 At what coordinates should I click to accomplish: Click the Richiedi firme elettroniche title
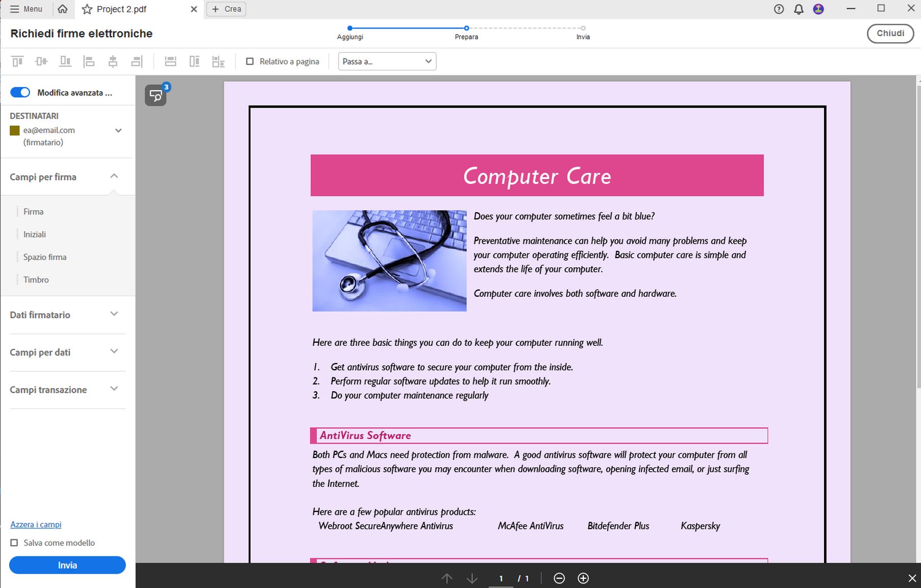pyautogui.click(x=82, y=34)
